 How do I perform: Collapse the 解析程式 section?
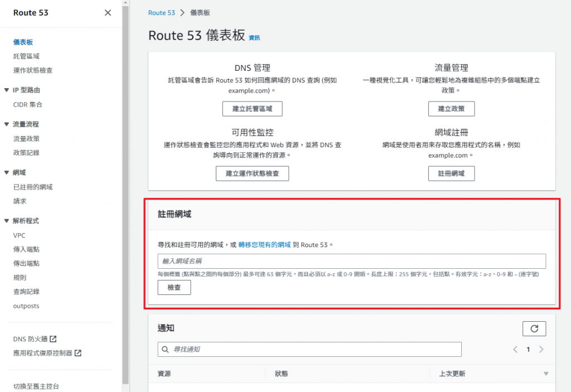(7, 221)
